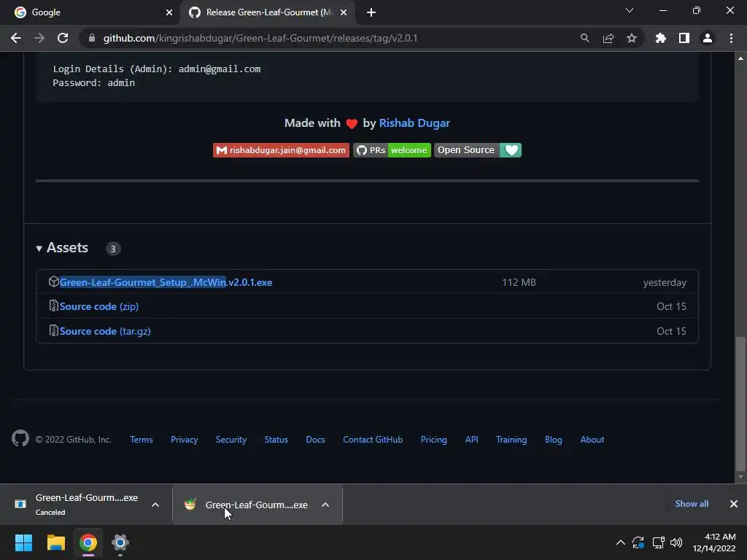Close the downloads bar

pyautogui.click(x=734, y=504)
